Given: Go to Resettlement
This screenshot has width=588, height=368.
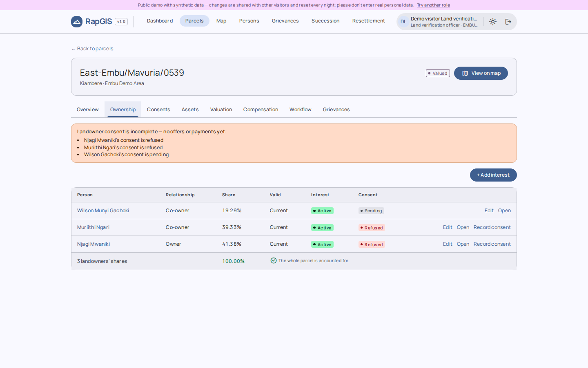Looking at the screenshot, I should (x=369, y=21).
